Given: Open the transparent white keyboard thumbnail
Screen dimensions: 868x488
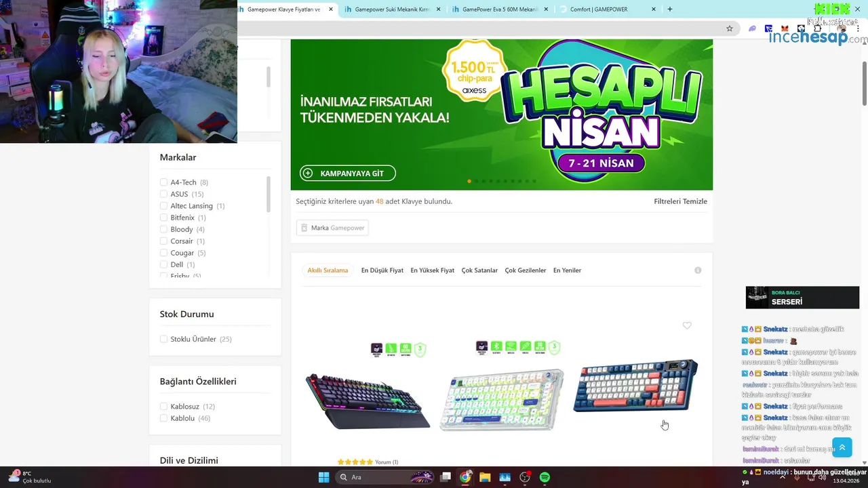Looking at the screenshot, I should click(x=502, y=400).
